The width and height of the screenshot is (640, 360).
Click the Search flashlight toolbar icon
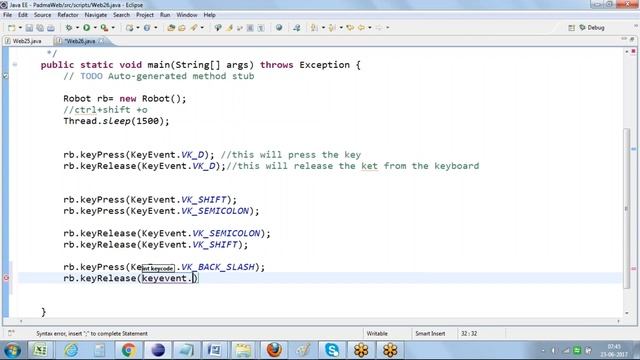194,28
